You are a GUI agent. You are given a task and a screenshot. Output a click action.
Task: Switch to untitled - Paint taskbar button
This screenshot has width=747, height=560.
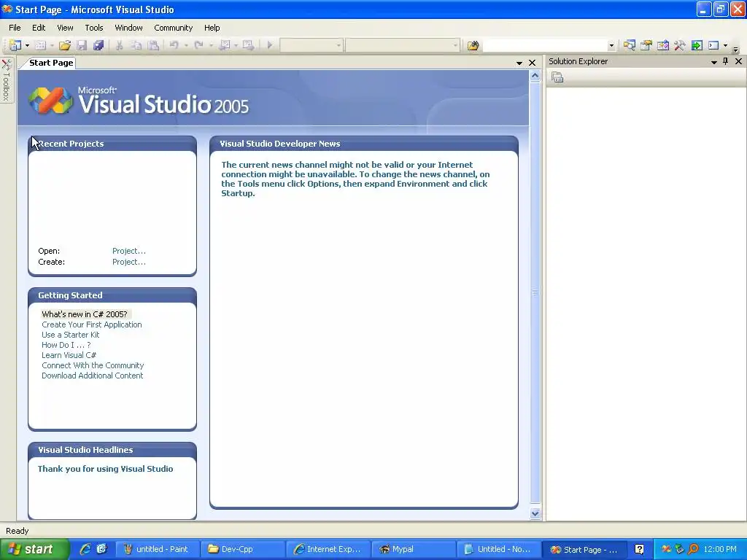click(157, 549)
